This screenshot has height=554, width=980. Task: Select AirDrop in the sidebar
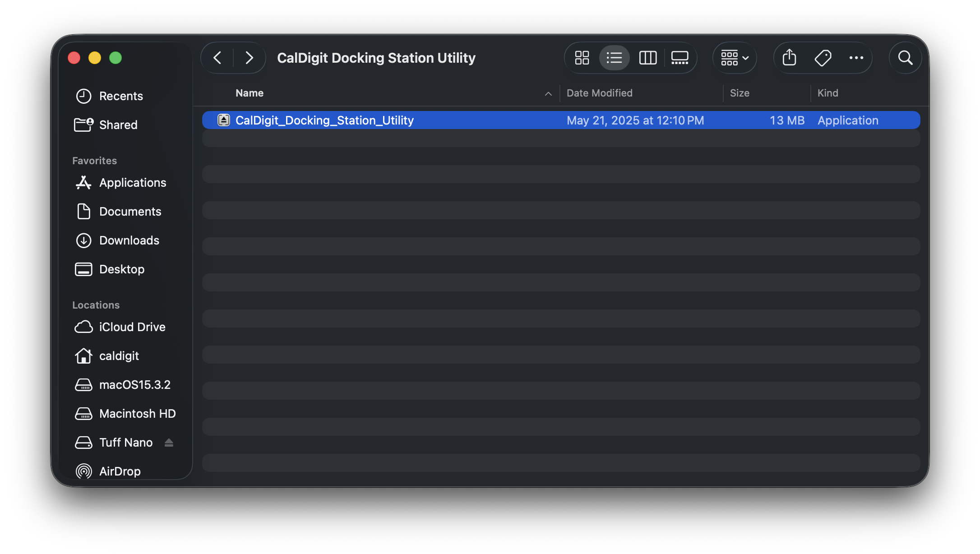click(120, 471)
